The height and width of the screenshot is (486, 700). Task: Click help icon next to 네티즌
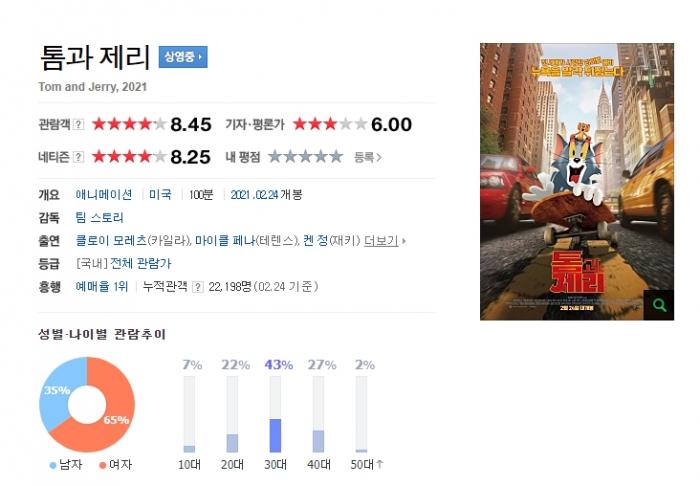79,157
